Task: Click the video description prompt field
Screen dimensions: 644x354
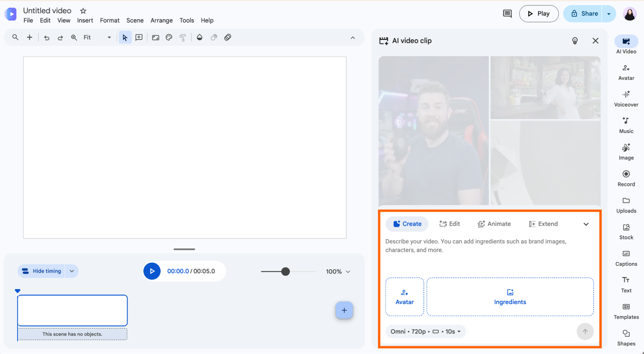Action: click(x=489, y=254)
